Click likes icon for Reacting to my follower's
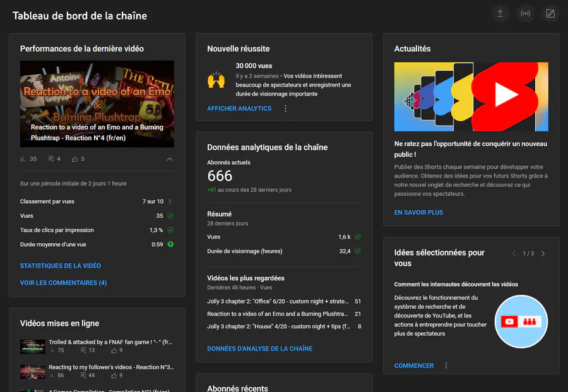This screenshot has width=568, height=392. 114,376
